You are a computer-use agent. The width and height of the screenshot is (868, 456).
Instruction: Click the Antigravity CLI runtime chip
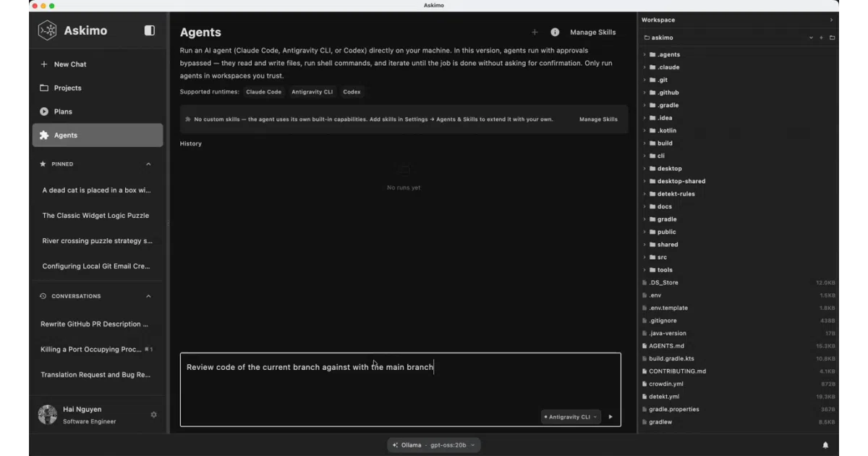pyautogui.click(x=312, y=92)
